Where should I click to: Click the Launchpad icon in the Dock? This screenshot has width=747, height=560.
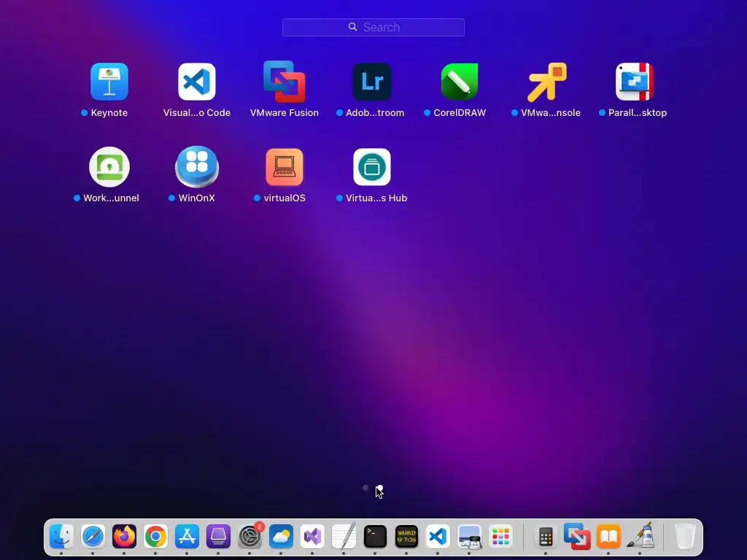500,536
